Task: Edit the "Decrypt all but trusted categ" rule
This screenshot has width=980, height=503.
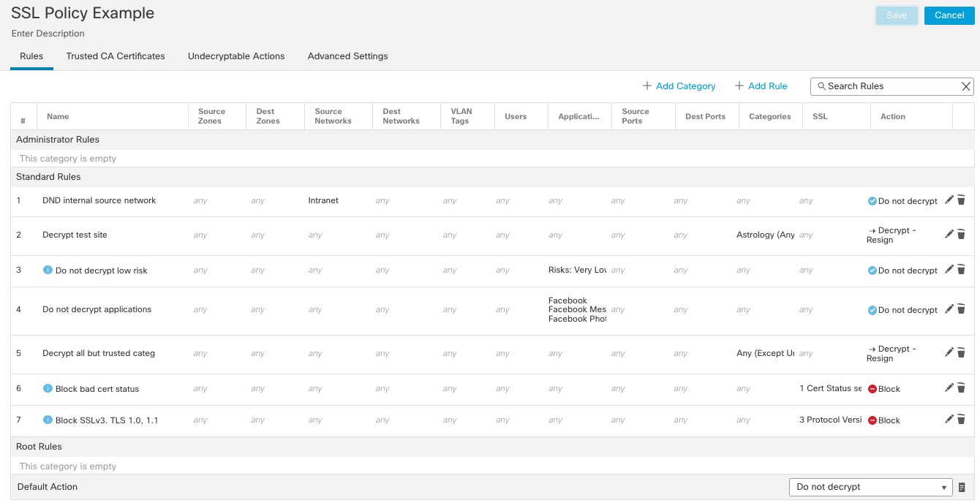Action: (x=949, y=352)
